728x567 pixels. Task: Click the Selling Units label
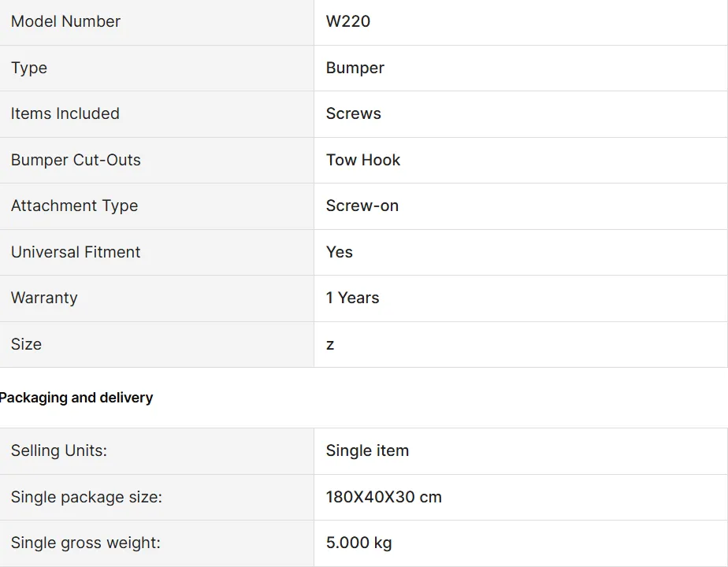tap(59, 450)
